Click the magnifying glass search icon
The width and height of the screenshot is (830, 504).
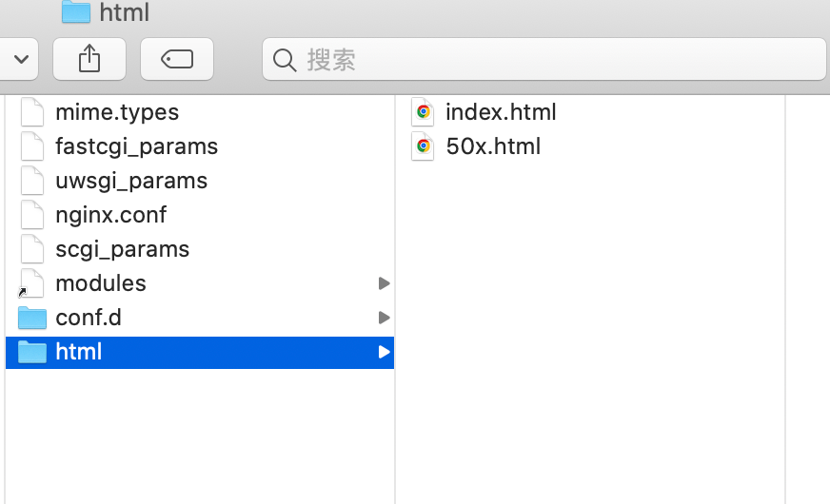pos(284,60)
